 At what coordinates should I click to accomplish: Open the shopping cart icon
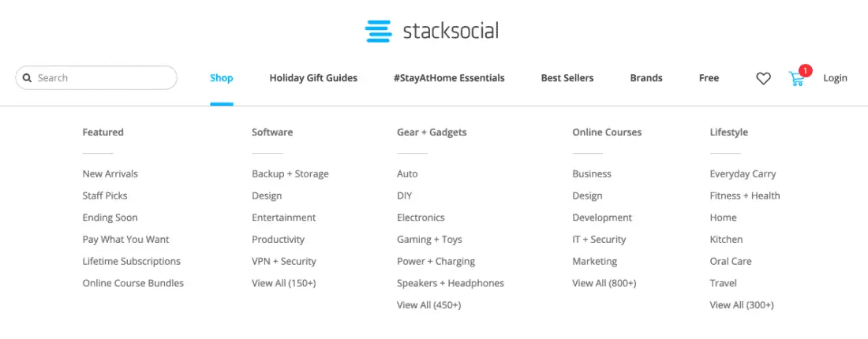tap(797, 78)
